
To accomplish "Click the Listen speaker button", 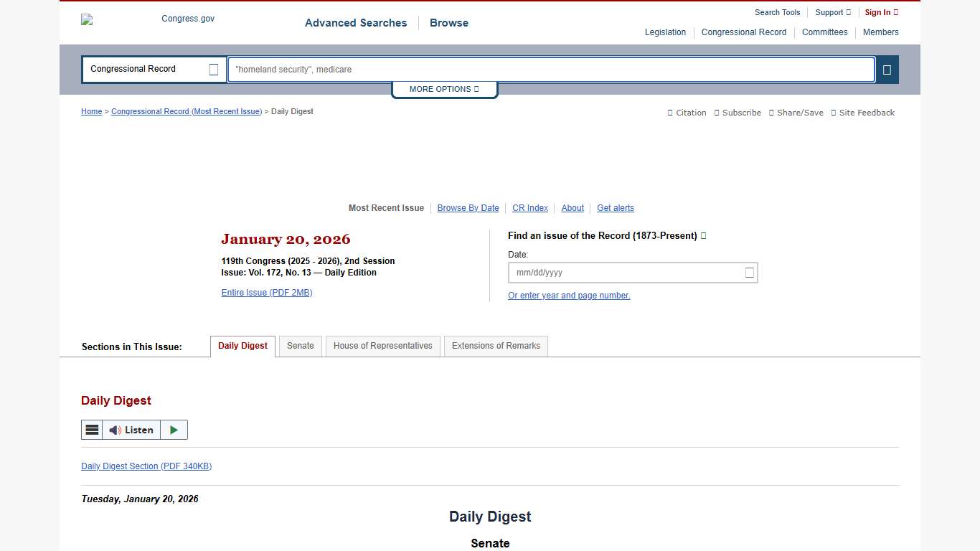I will [131, 430].
